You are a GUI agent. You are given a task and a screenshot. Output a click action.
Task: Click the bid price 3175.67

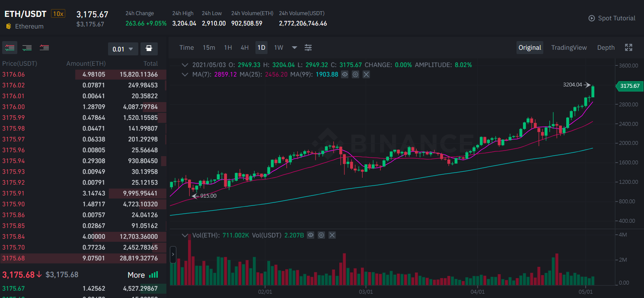(x=13, y=288)
